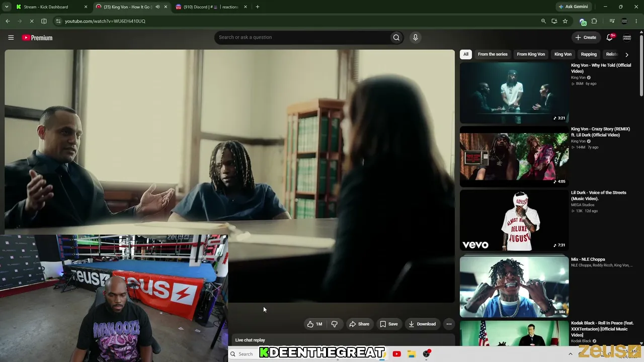The height and width of the screenshot is (362, 644).
Task: Open a new browser tab
Action: (x=258, y=7)
